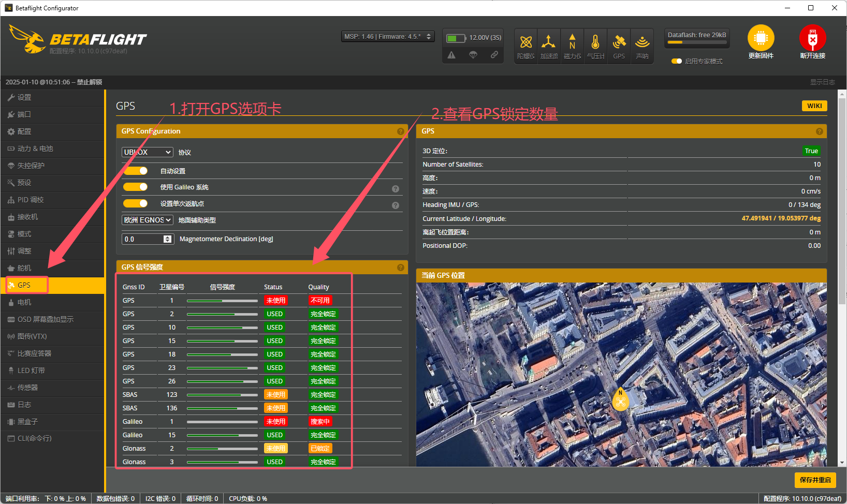Click Galileo 1 搜索中 quality badge
This screenshot has width=847, height=504.
[320, 422]
